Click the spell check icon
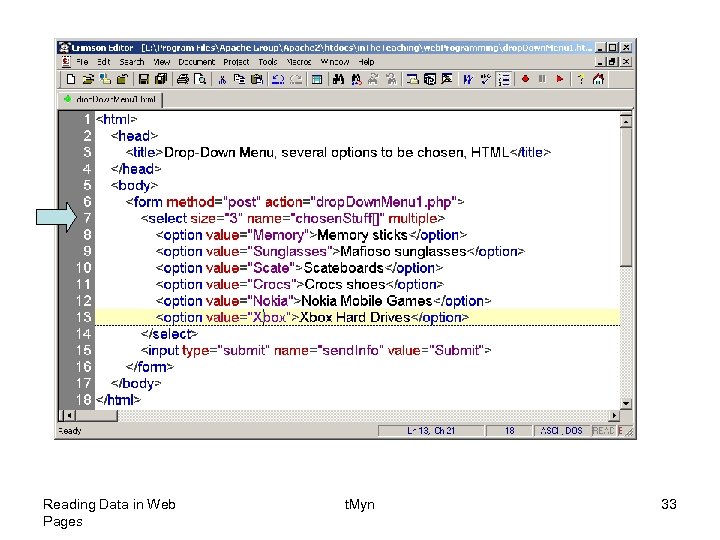 pos(486,79)
